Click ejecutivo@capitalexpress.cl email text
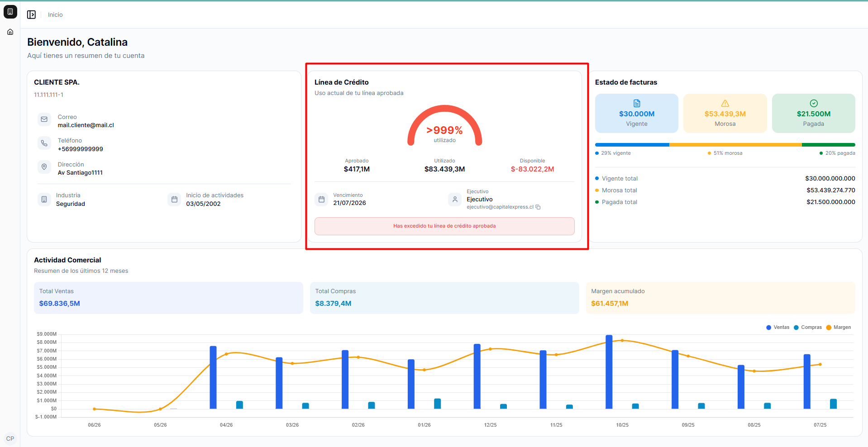Image resolution: width=868 pixels, height=447 pixels. pyautogui.click(x=500, y=207)
